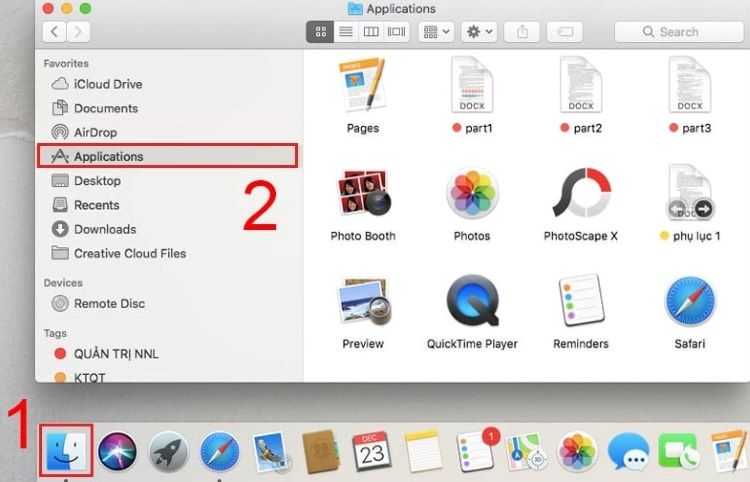The image size is (750, 482).
Task: Select Remote Disc under Devices
Action: click(167, 304)
